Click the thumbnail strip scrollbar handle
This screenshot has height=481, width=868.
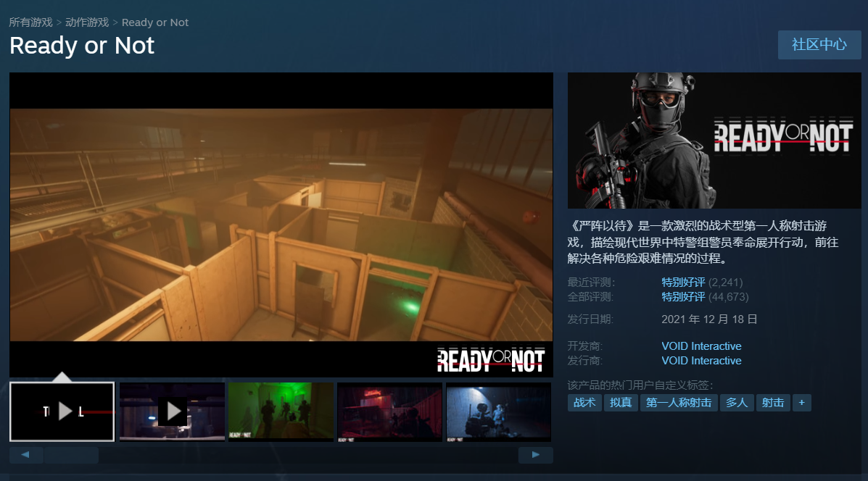point(71,455)
